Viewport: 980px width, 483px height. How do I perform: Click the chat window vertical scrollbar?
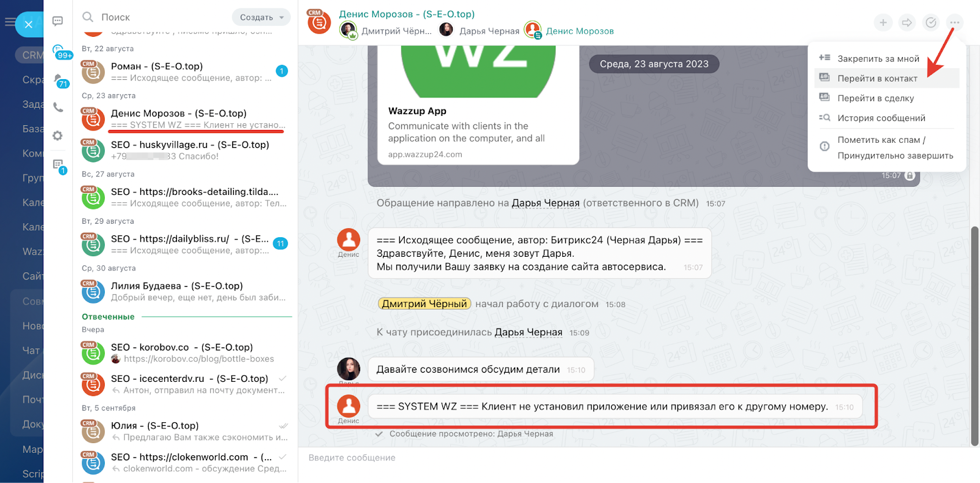tap(974, 336)
